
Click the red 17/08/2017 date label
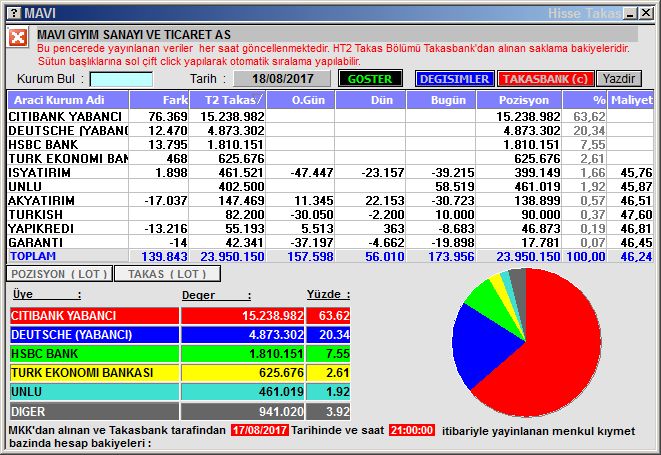coord(259,430)
